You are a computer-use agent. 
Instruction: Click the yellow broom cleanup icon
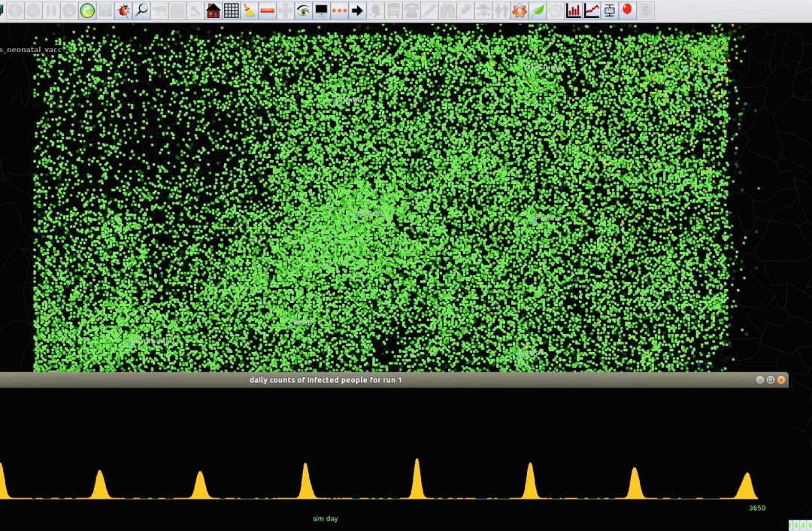(x=250, y=11)
